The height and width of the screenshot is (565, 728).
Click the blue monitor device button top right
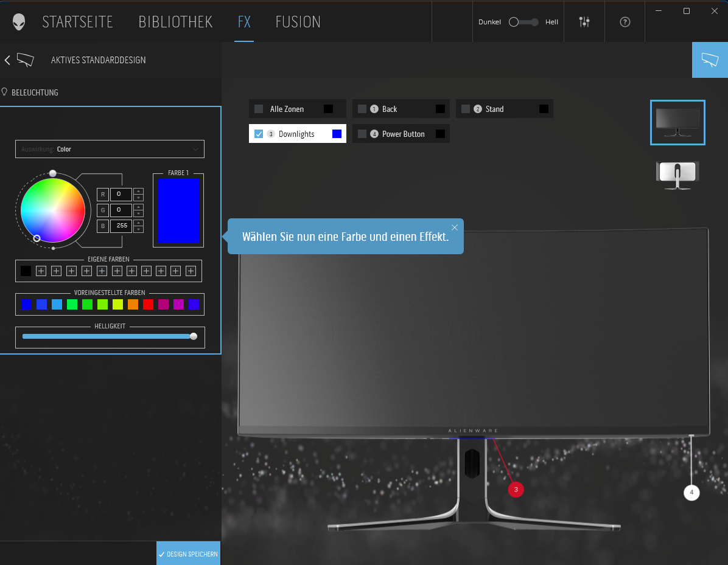tap(710, 60)
